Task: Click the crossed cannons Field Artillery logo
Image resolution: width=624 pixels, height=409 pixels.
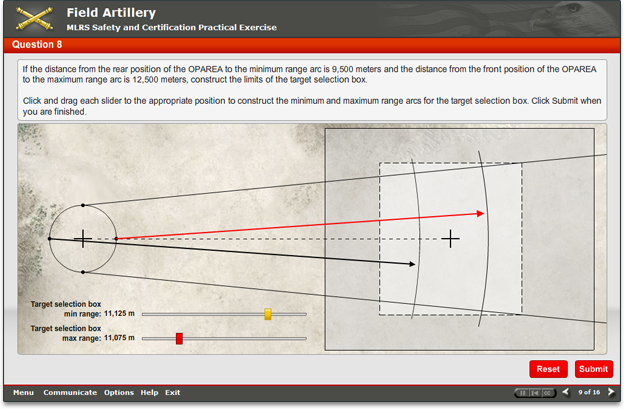Action: 34,18
